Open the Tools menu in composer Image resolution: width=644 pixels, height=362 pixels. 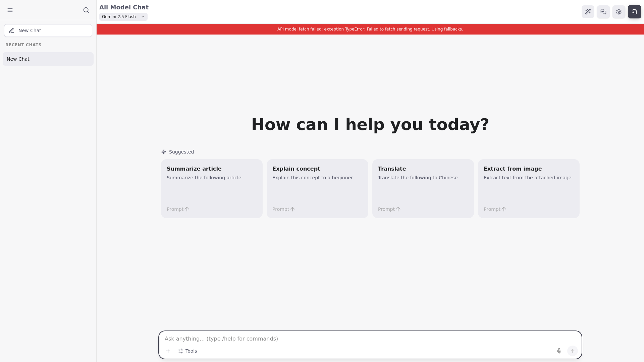point(187,351)
